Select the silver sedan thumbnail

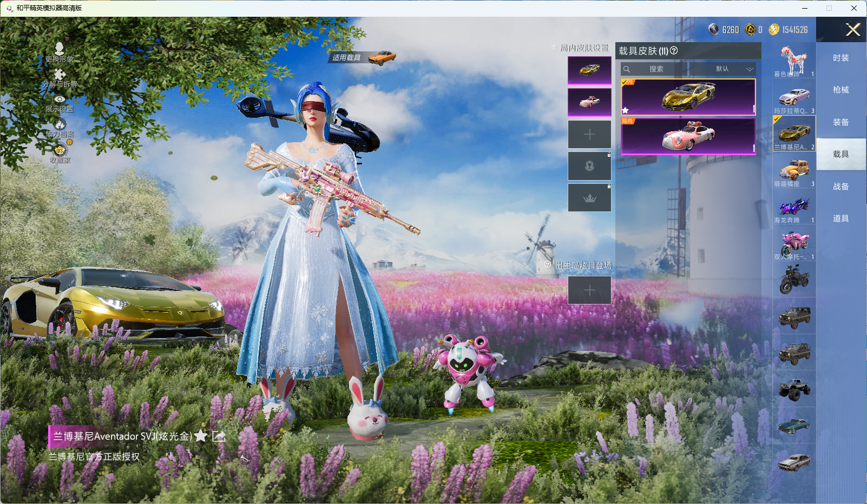[x=794, y=462]
